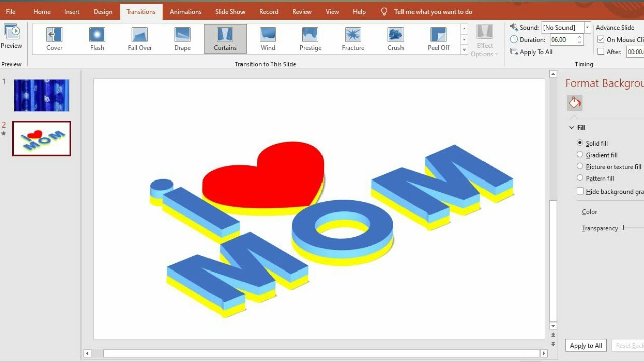Open the Sound dropdown list
Image resolution: width=644 pixels, height=362 pixels.
(x=587, y=28)
